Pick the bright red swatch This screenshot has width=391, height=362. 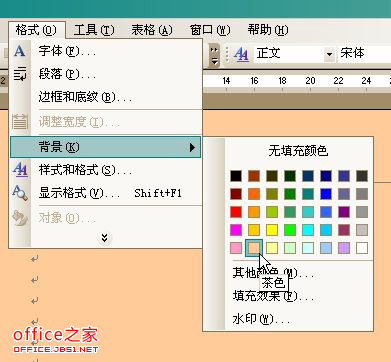pyautogui.click(x=236, y=212)
